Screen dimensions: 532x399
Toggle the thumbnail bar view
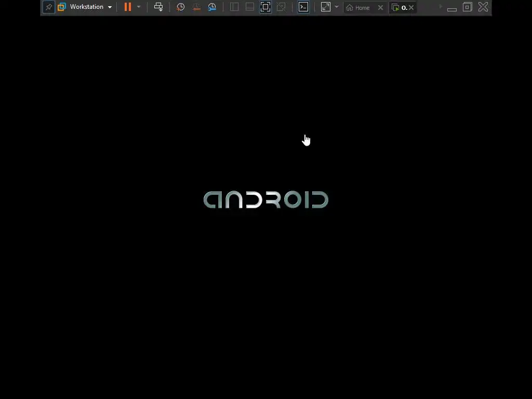click(x=250, y=7)
